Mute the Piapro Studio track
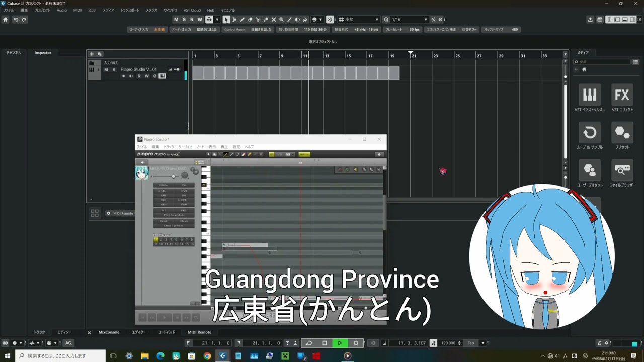Screen dimensions: 644x362 pyautogui.click(x=106, y=70)
